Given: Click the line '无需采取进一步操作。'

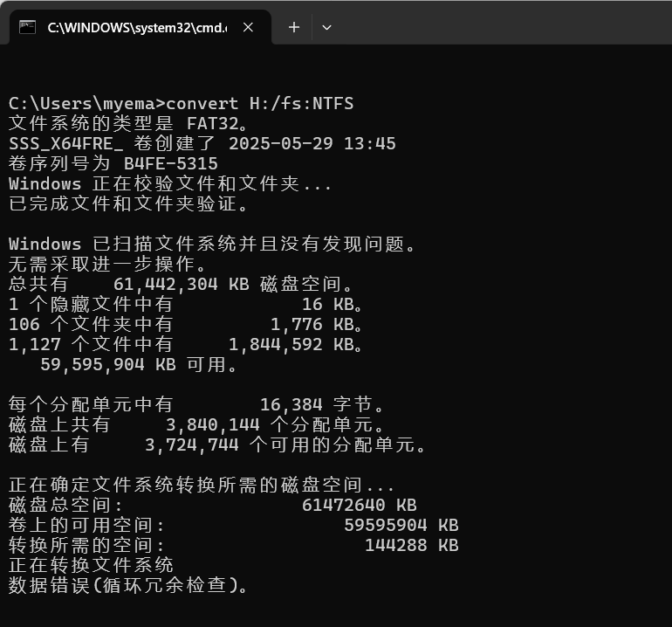Looking at the screenshot, I should tap(107, 264).
